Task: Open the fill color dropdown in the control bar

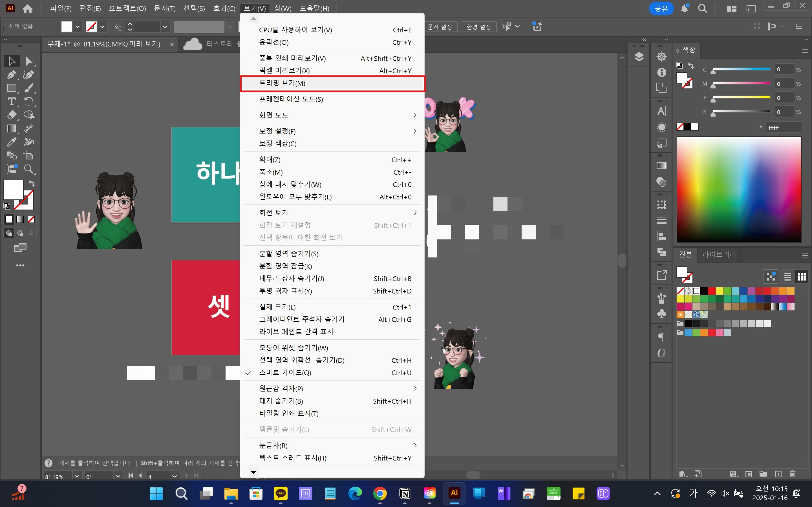Action: click(x=78, y=26)
